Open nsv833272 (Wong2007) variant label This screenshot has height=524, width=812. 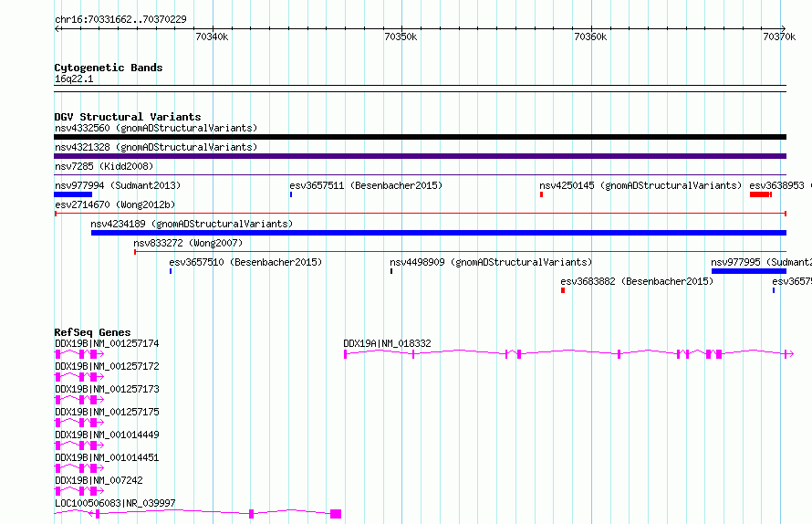(x=188, y=243)
